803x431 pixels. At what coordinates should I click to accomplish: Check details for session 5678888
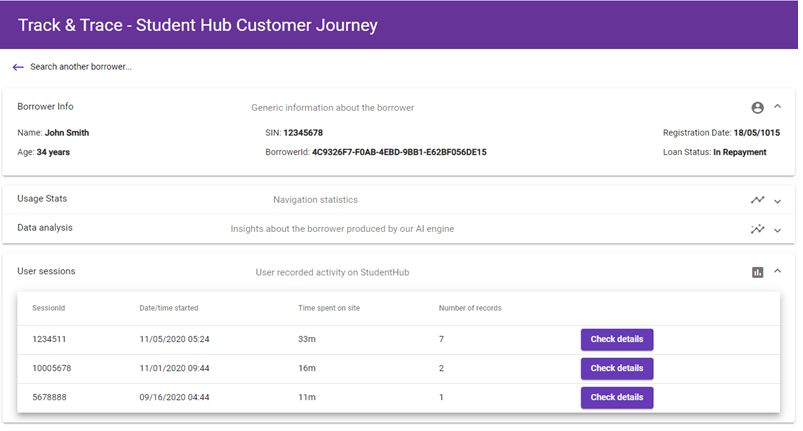616,397
